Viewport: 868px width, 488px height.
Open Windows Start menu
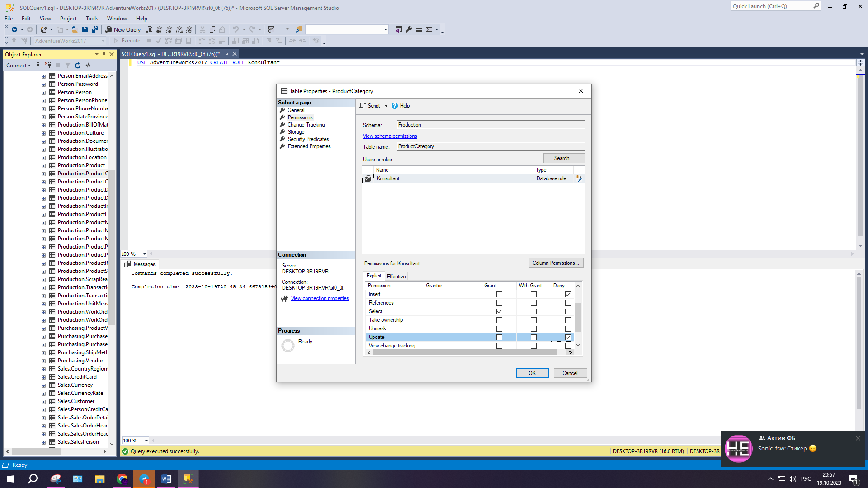pos(11,479)
